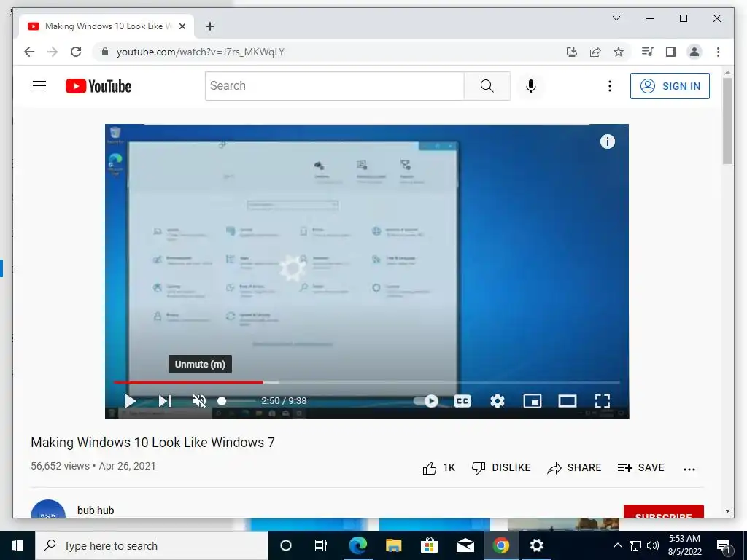
Task: Skip to the next video
Action: 164,401
